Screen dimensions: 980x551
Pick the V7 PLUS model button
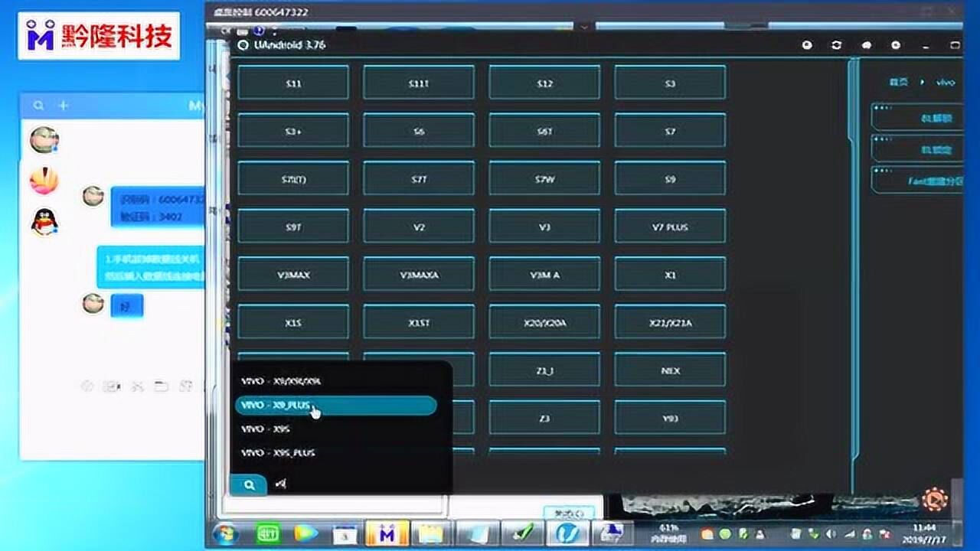pyautogui.click(x=670, y=227)
